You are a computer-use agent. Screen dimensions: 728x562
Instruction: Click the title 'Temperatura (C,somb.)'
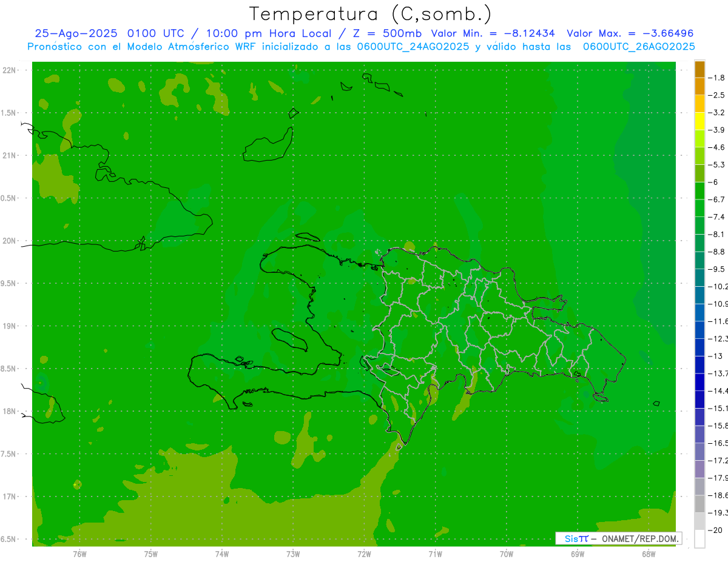pyautogui.click(x=371, y=14)
